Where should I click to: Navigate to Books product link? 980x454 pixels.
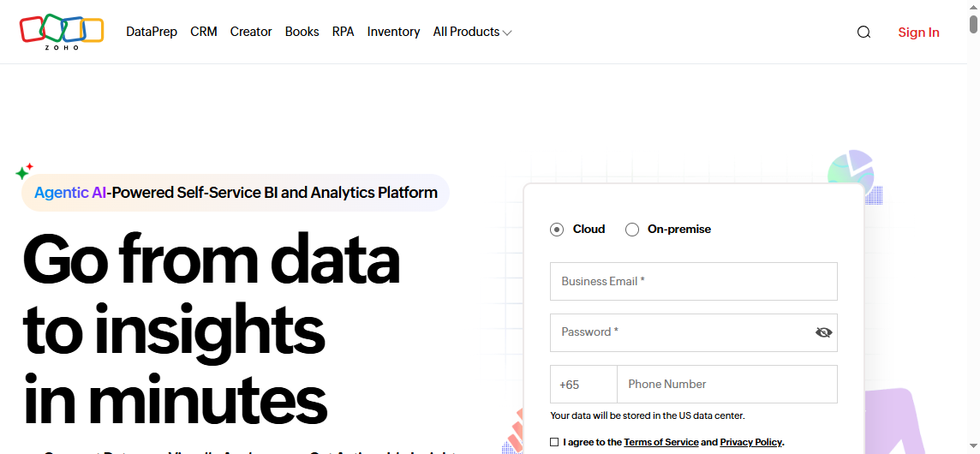tap(302, 32)
